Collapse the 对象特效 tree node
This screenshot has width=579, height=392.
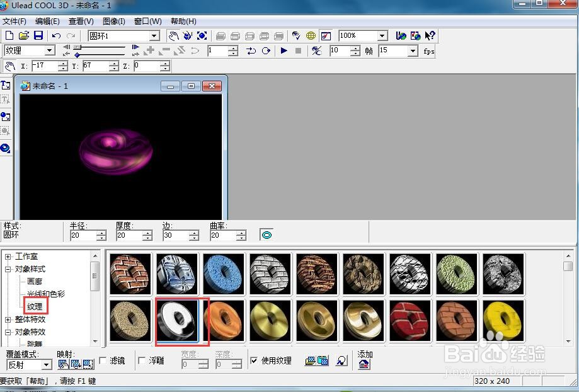click(x=8, y=332)
